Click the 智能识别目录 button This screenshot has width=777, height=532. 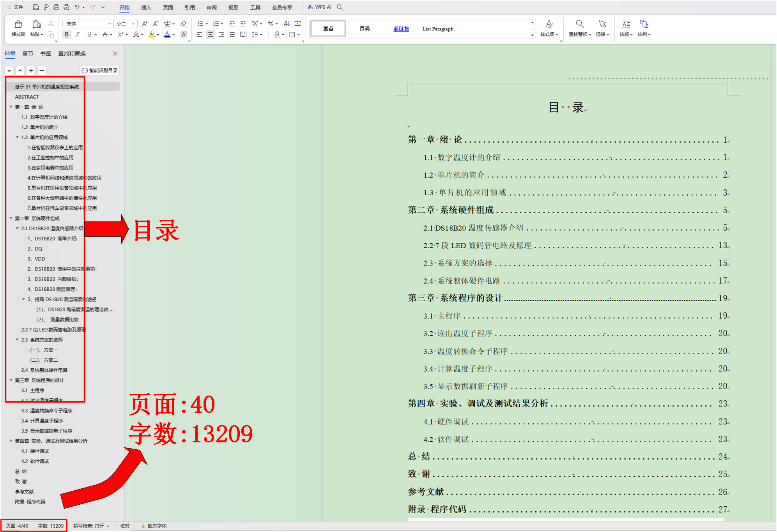coord(100,71)
